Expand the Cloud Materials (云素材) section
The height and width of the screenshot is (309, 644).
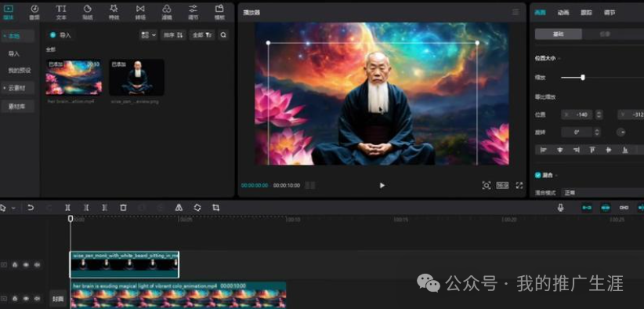click(x=17, y=88)
